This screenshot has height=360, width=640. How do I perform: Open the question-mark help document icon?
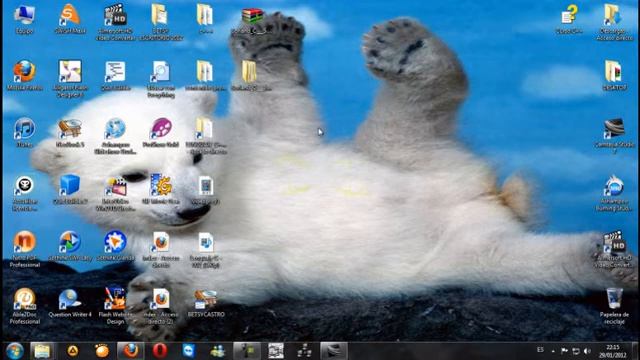[x=569, y=15]
